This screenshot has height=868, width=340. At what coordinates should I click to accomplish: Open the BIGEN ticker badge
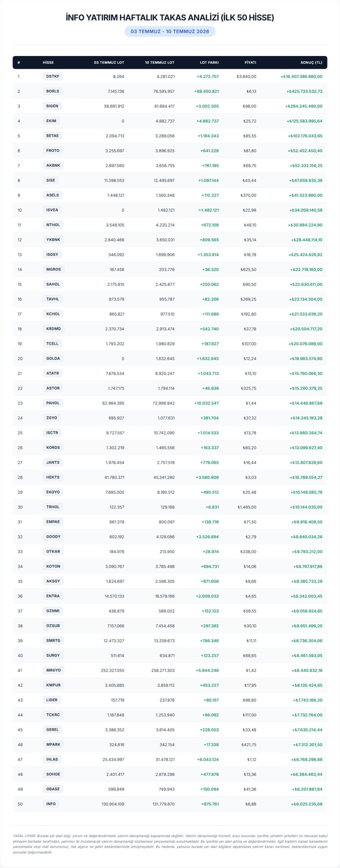(x=52, y=106)
